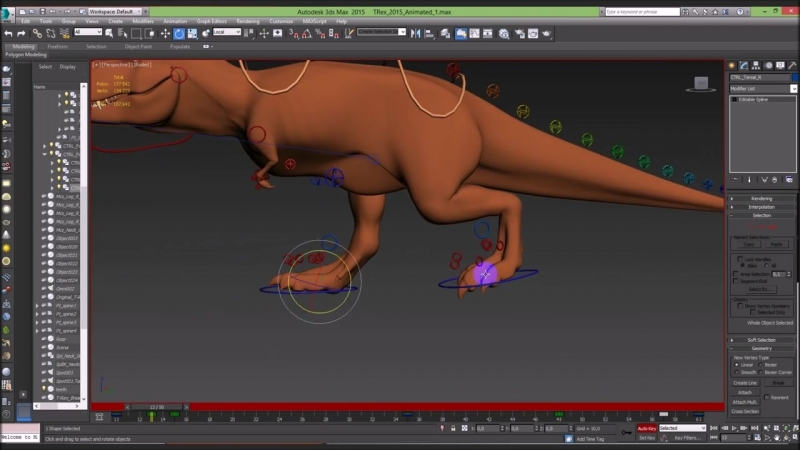Open the Material Editor
800x450 pixels.
[x=504, y=34]
